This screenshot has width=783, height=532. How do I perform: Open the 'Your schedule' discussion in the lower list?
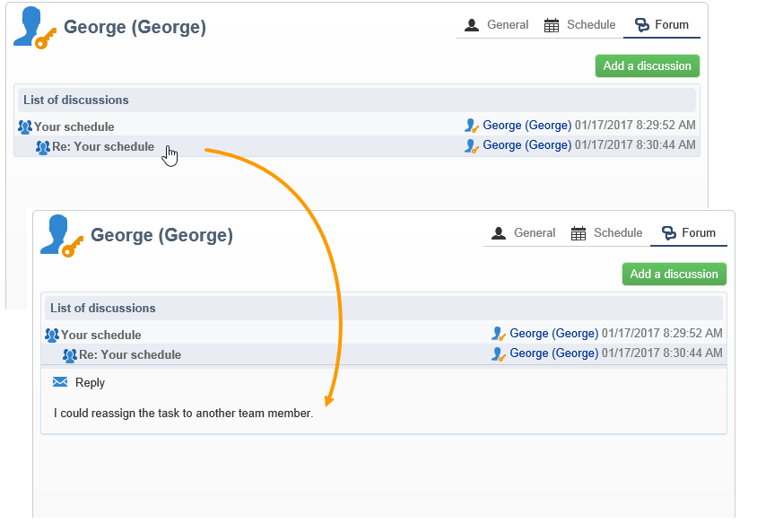tap(101, 336)
